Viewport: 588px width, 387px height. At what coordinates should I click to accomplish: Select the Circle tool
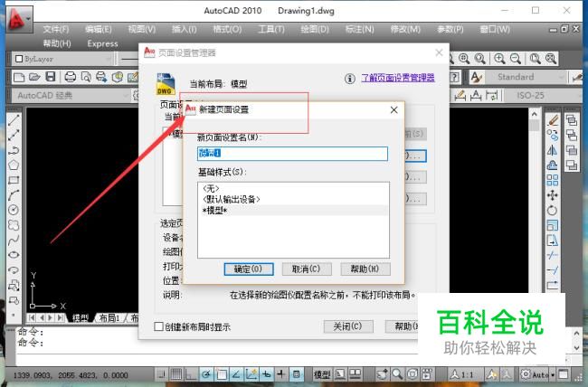[14, 210]
